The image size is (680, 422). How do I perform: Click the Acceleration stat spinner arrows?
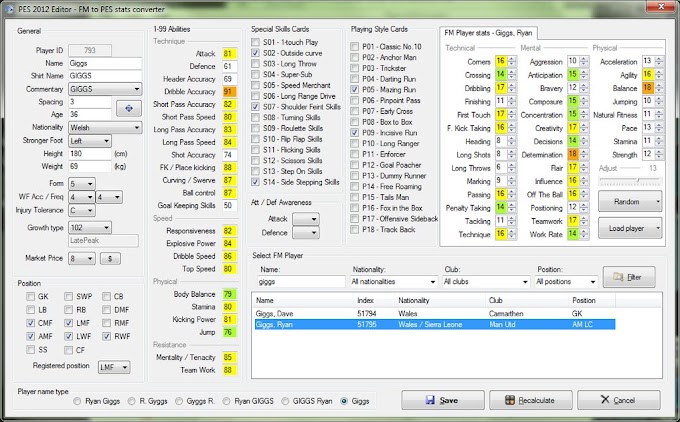click(659, 62)
